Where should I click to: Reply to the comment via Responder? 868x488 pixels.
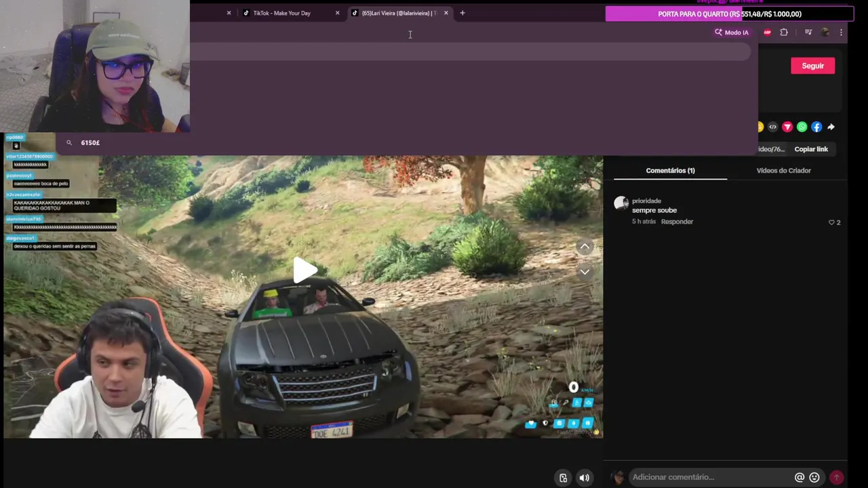677,222
